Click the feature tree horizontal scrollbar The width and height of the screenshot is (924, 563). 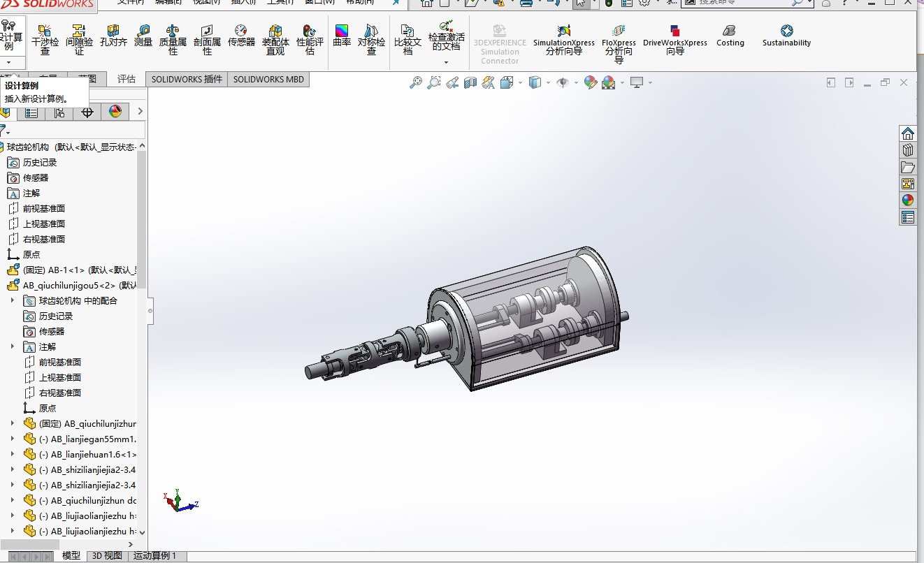tap(30, 544)
